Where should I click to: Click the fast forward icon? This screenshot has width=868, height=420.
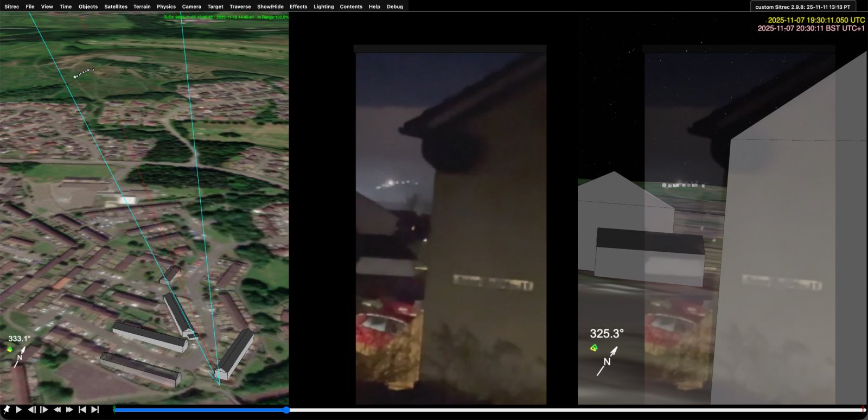pyautogui.click(x=69, y=410)
